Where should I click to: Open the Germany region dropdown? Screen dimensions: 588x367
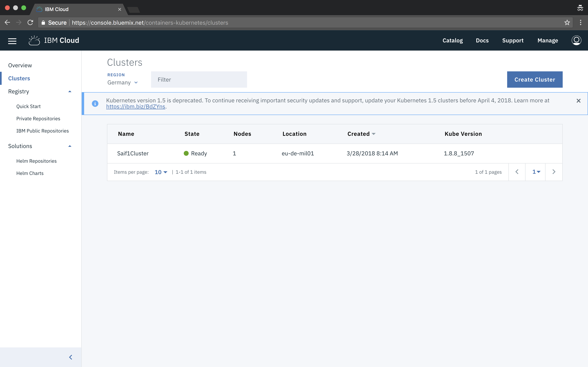point(123,83)
